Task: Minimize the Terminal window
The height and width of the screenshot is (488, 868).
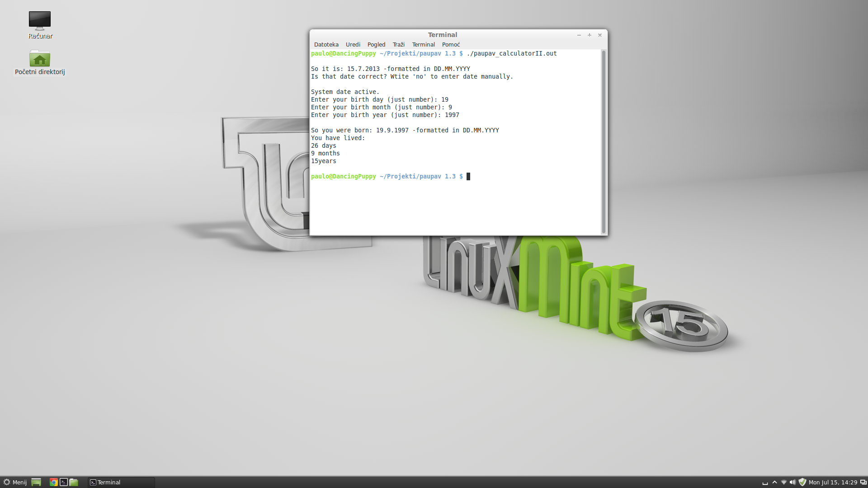Action: tap(579, 35)
